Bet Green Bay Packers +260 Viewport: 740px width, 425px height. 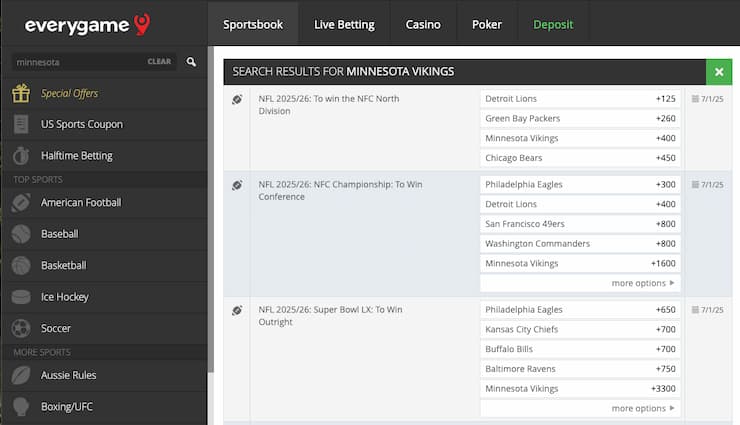580,118
